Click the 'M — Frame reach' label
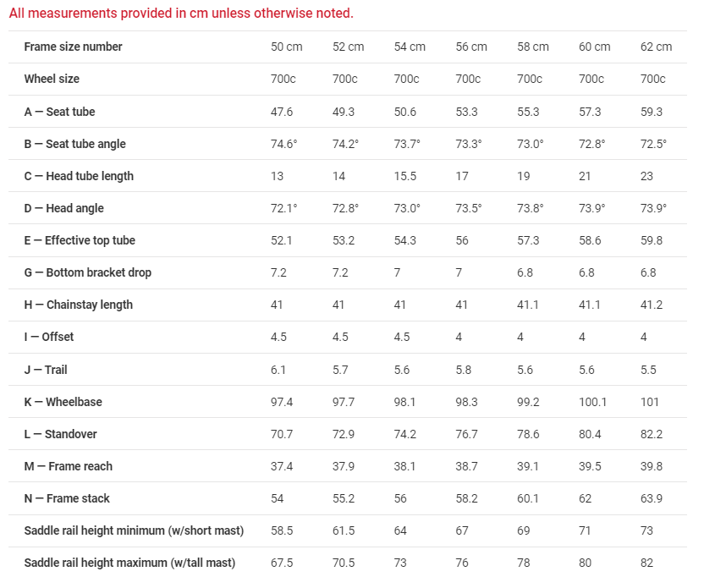The width and height of the screenshot is (704, 588). point(69,466)
